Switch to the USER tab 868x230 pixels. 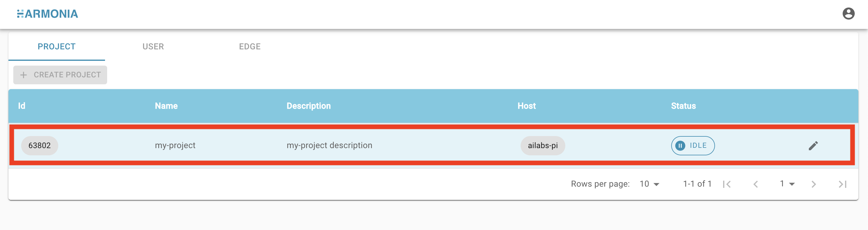click(x=153, y=46)
